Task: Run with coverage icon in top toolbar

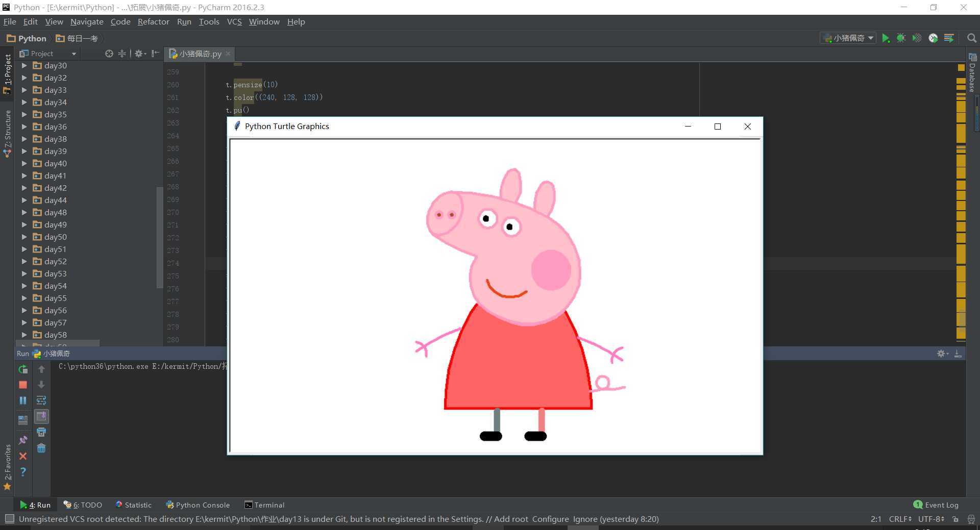Action: click(x=917, y=38)
